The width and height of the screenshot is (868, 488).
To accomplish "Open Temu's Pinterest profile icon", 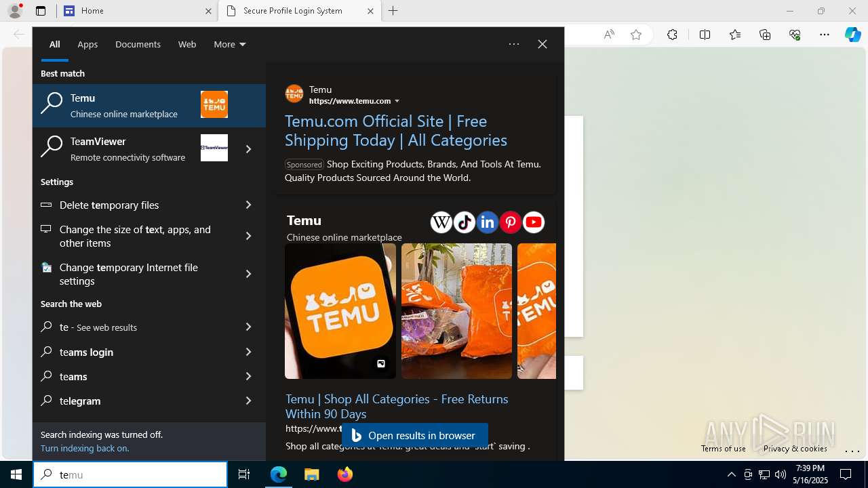I will point(511,222).
